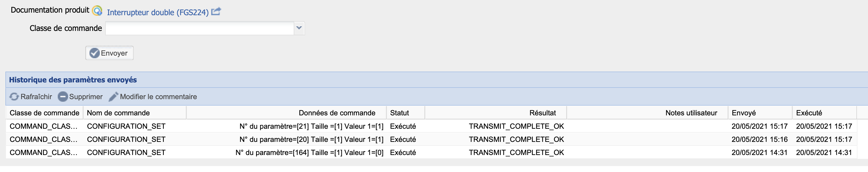The height and width of the screenshot is (172, 868).
Task: Click the Envoyer checkmark icon
Action: coord(94,53)
